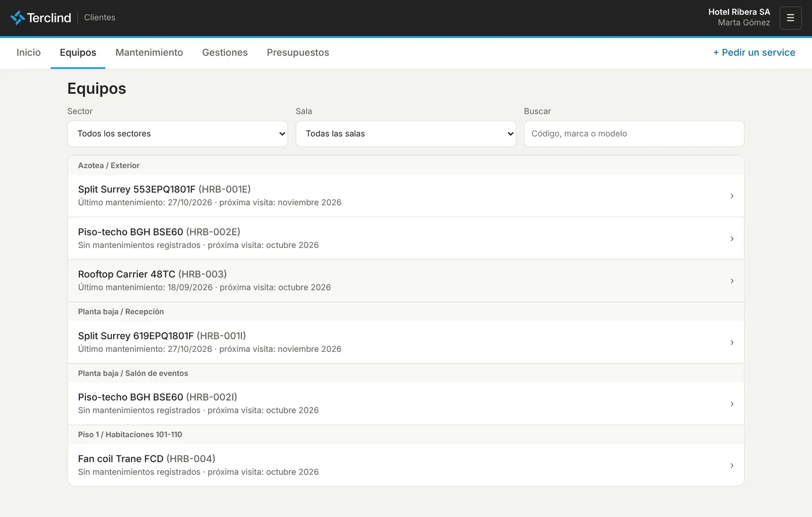
Task: Open Fan coil Trane FCD (HRB-004) equipment
Action: (x=406, y=465)
